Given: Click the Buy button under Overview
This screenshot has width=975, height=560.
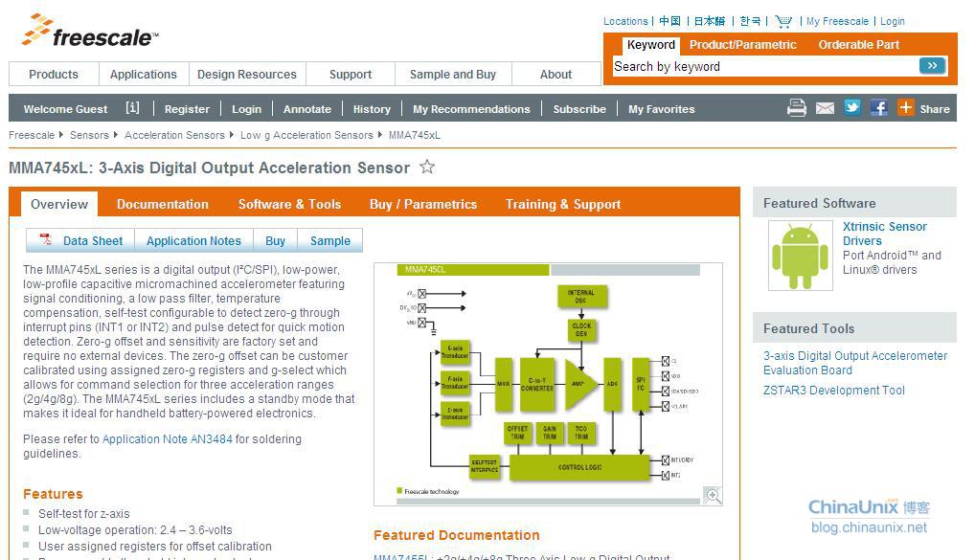Looking at the screenshot, I should (x=276, y=240).
